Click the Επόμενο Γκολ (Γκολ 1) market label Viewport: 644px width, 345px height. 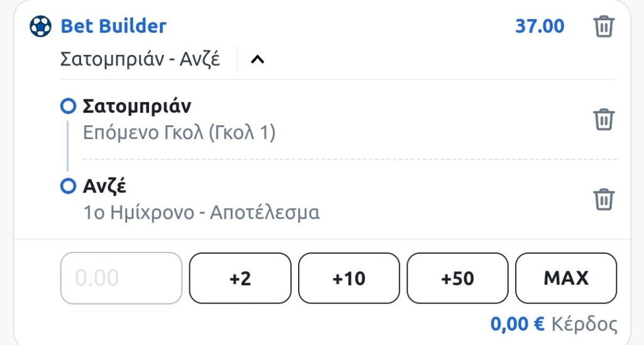179,133
